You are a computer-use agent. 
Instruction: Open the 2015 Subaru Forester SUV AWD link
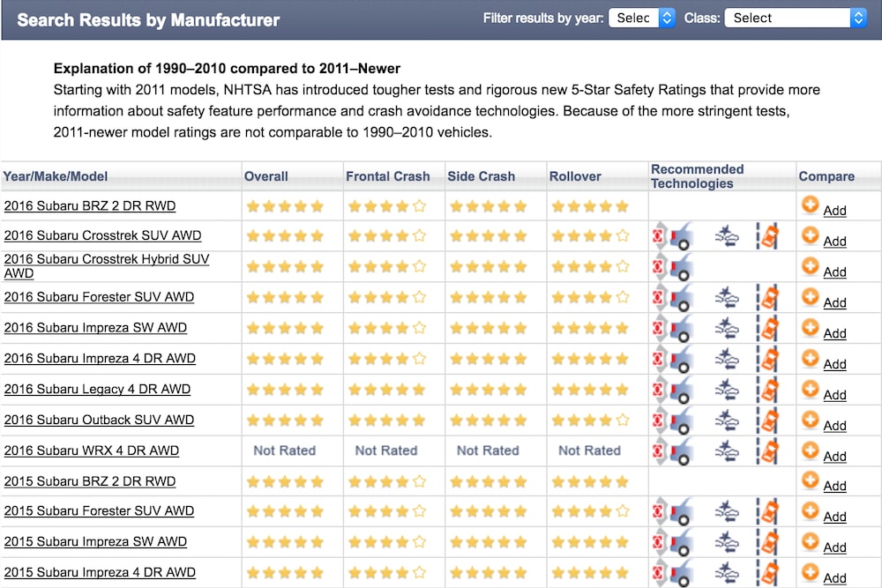coord(99,511)
